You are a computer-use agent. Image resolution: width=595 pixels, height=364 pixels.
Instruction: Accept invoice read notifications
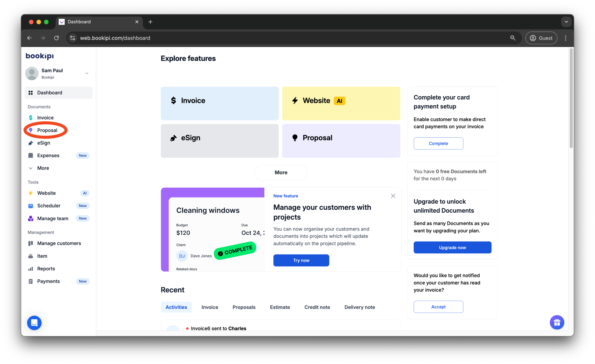tap(438, 307)
